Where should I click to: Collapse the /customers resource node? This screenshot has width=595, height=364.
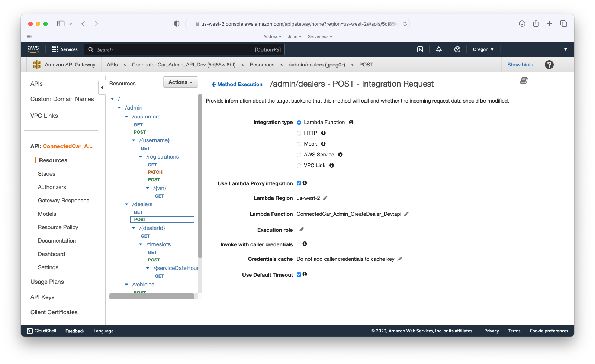(x=126, y=117)
